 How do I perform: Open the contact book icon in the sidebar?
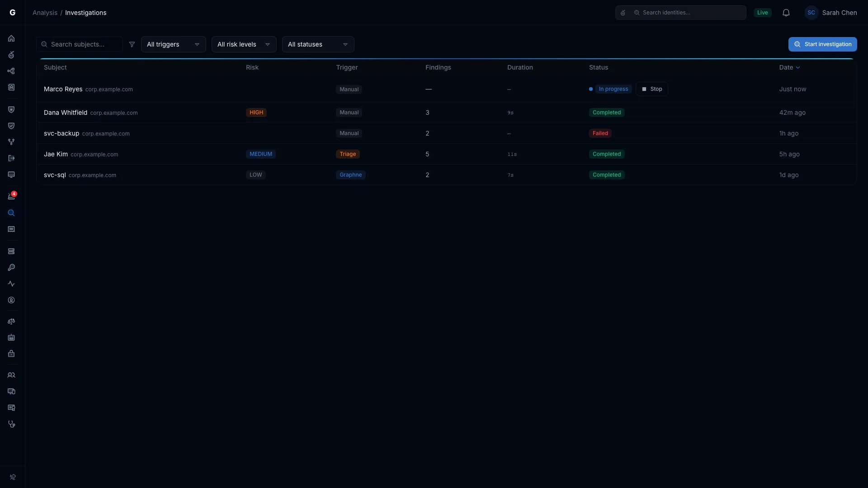[11, 87]
